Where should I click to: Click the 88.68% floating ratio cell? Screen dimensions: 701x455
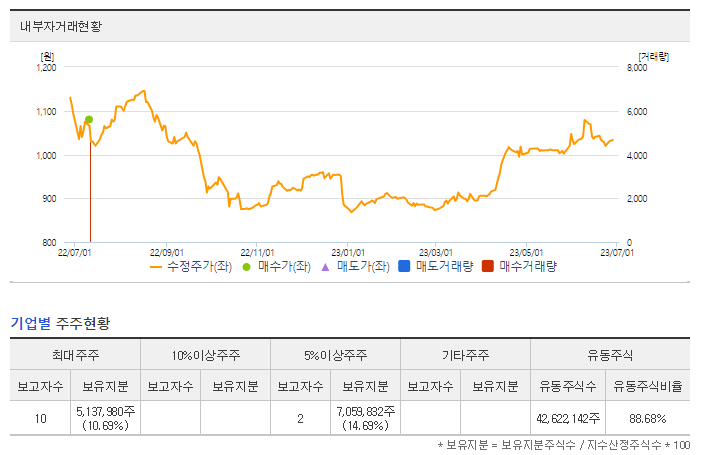click(648, 419)
